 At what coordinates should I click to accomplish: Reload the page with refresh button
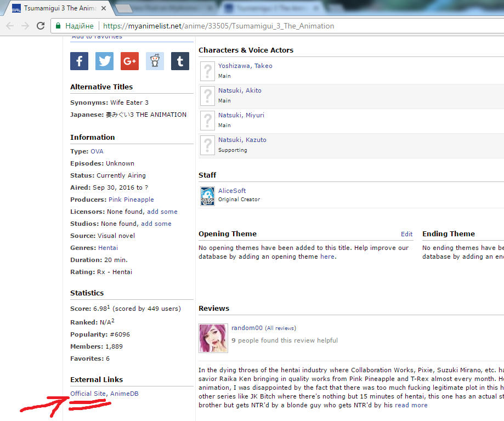[41, 26]
